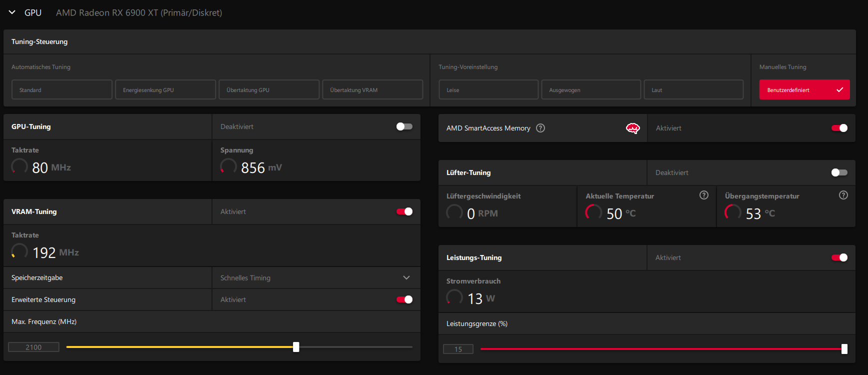Click the Automatisches Tuning label
Image resolution: width=868 pixels, height=375 pixels.
(x=41, y=67)
